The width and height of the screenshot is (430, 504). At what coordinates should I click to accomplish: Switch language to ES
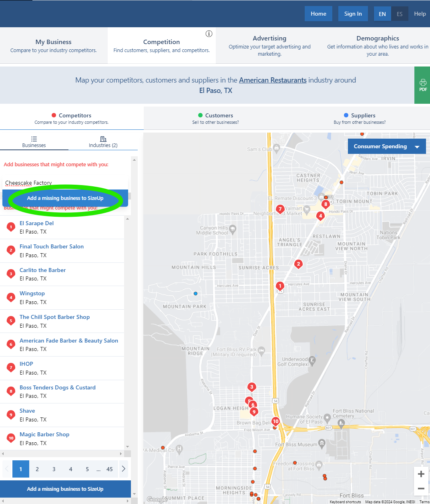click(400, 14)
